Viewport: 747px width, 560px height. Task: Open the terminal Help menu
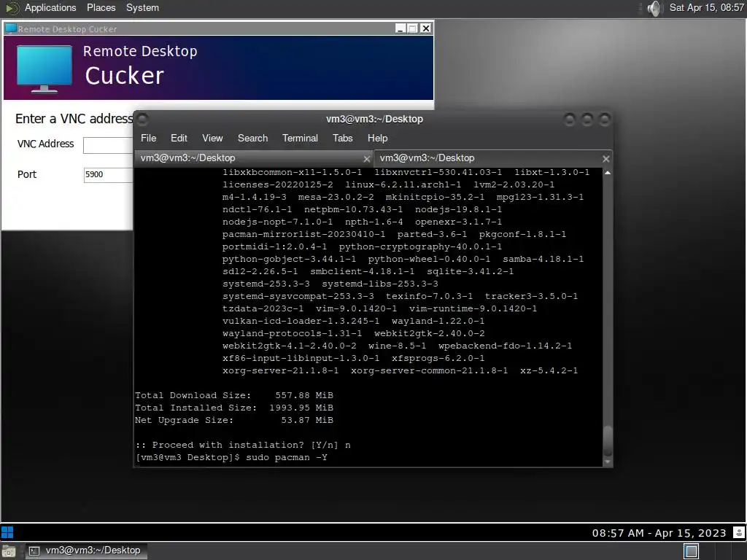point(377,138)
